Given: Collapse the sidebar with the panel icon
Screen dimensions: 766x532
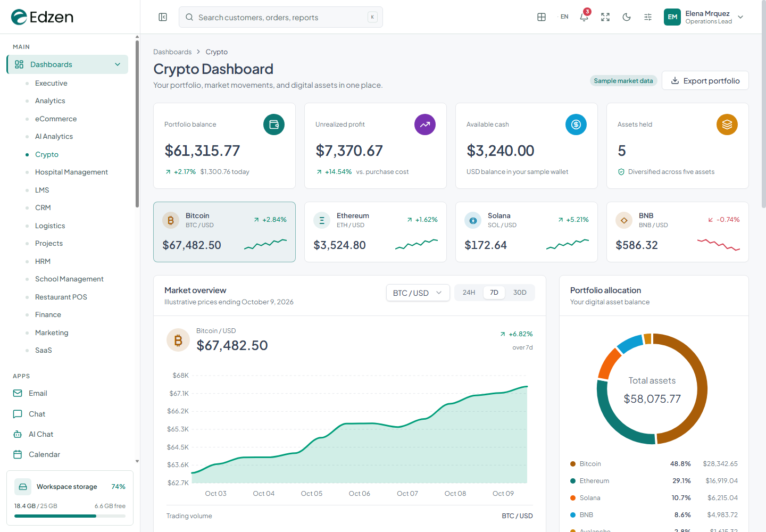Looking at the screenshot, I should (x=163, y=17).
